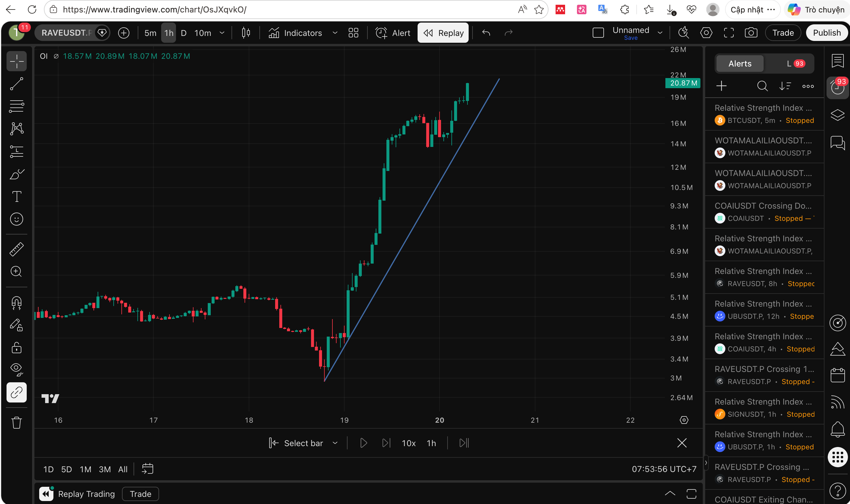Screen dimensions: 850x504
Task: Hide all drawings with eye icon
Action: pyautogui.click(x=16, y=369)
